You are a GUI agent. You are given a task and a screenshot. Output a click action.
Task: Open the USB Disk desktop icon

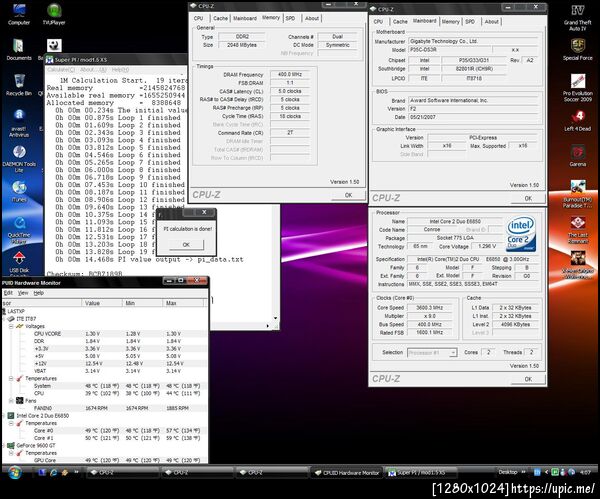(x=18, y=262)
